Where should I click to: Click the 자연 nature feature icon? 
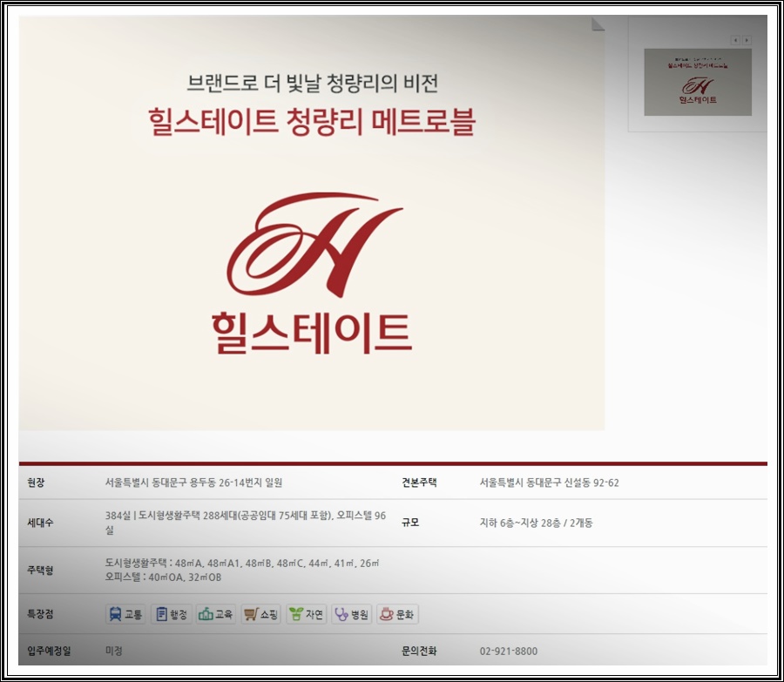(307, 614)
